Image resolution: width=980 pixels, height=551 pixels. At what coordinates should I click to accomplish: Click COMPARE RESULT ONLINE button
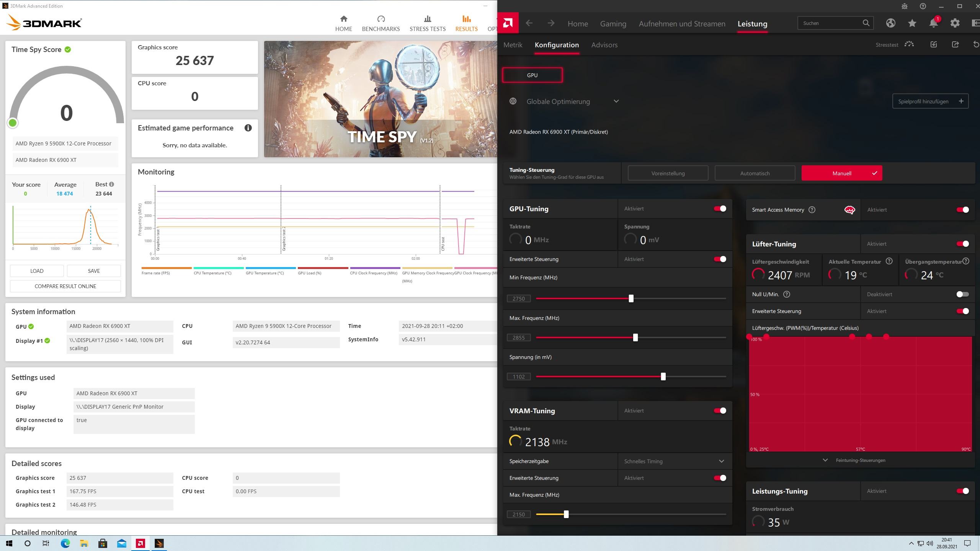[65, 286]
